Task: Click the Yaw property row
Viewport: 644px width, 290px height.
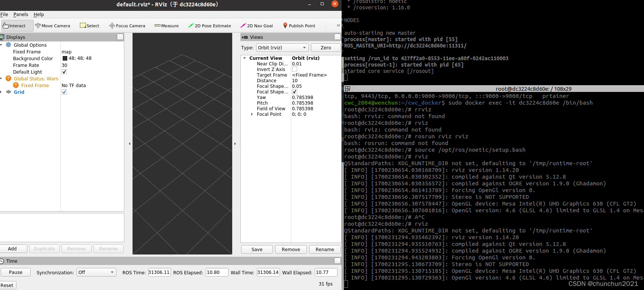Action: tap(291, 98)
